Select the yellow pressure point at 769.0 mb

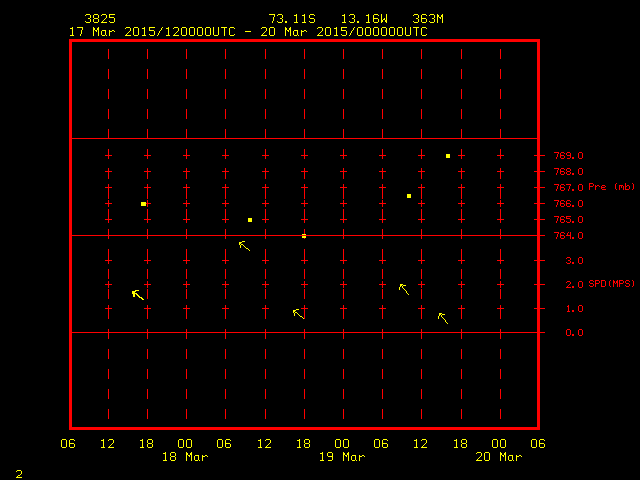click(448, 156)
